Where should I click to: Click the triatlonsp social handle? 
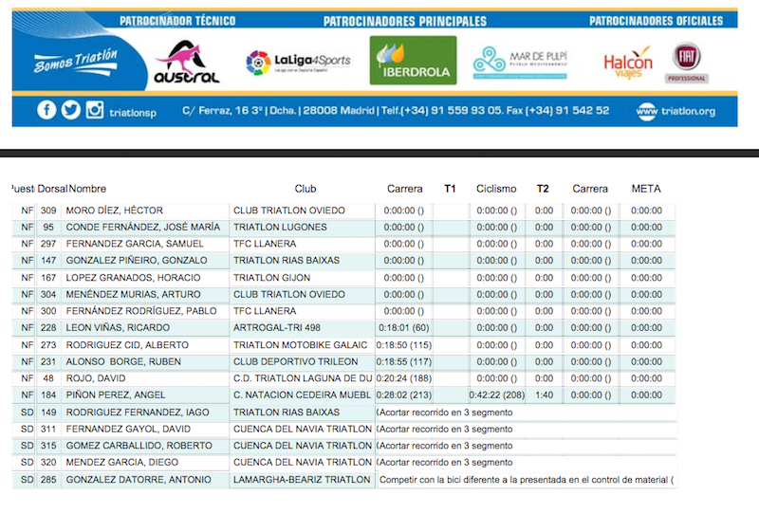pyautogui.click(x=133, y=113)
